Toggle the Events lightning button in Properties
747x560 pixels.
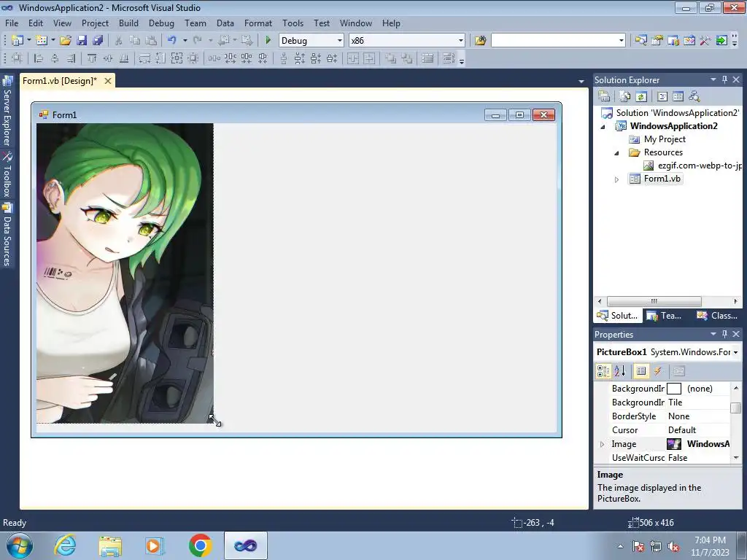point(657,371)
